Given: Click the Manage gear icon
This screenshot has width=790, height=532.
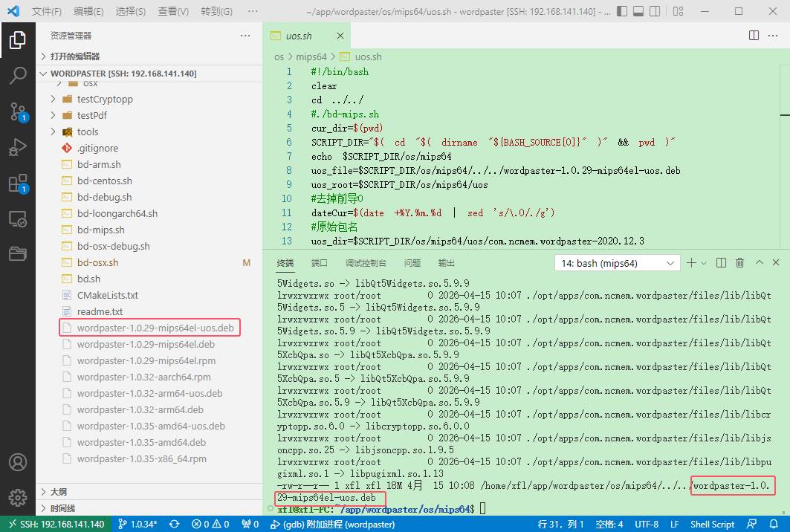Looking at the screenshot, I should coord(17,497).
